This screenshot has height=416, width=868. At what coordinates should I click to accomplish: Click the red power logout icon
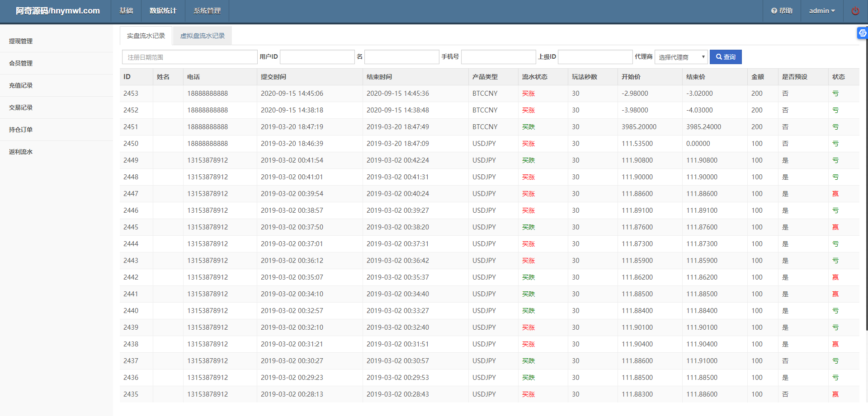pyautogui.click(x=855, y=11)
